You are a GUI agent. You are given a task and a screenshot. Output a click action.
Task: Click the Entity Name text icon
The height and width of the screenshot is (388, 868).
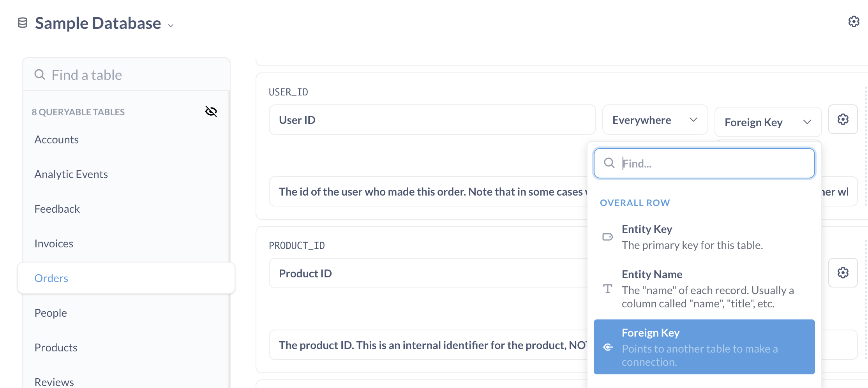(x=608, y=289)
